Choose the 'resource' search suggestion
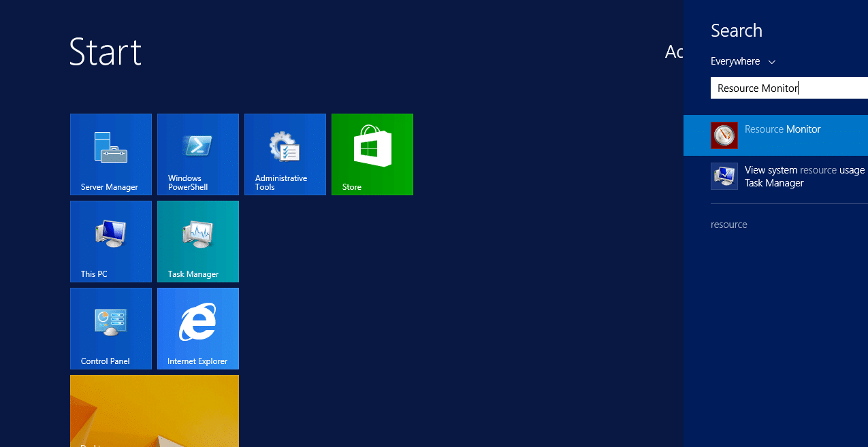The height and width of the screenshot is (447, 868). (x=729, y=225)
